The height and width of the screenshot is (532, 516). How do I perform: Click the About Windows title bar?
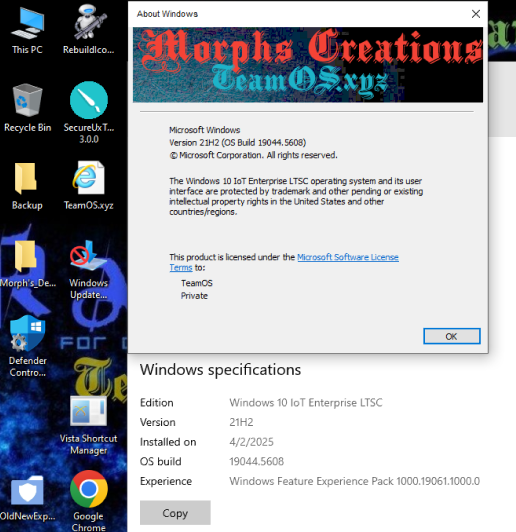[299, 14]
